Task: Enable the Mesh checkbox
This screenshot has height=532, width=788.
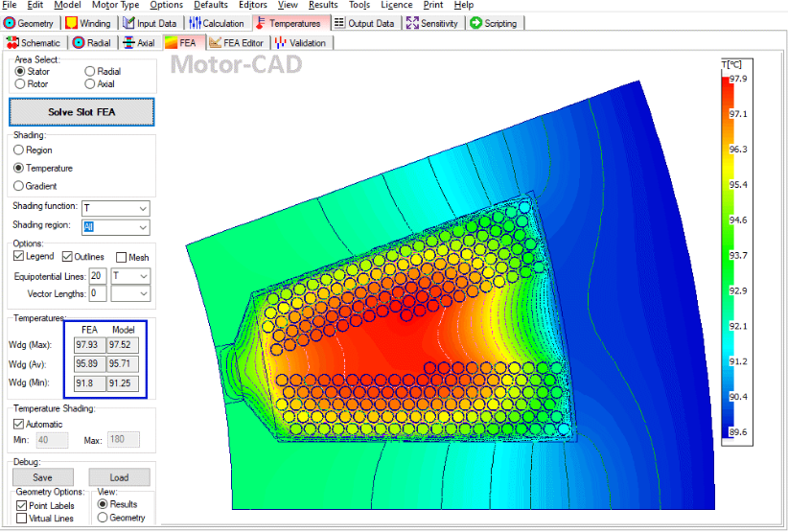Action: click(121, 257)
